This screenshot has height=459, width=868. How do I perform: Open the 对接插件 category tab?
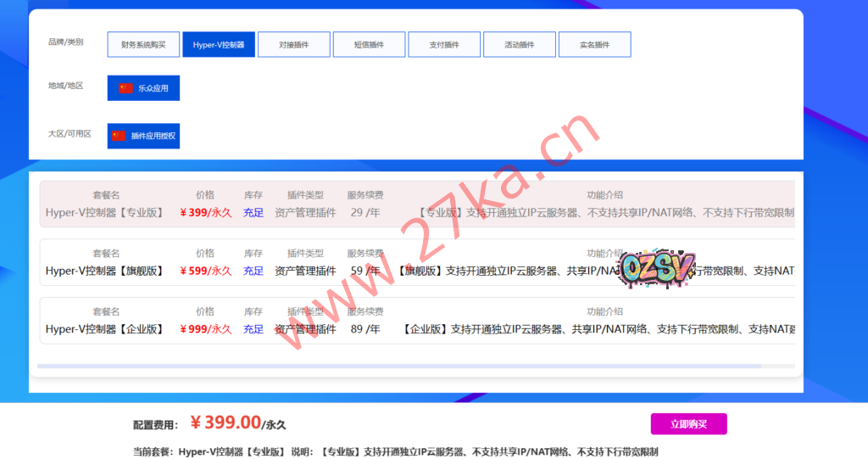294,44
